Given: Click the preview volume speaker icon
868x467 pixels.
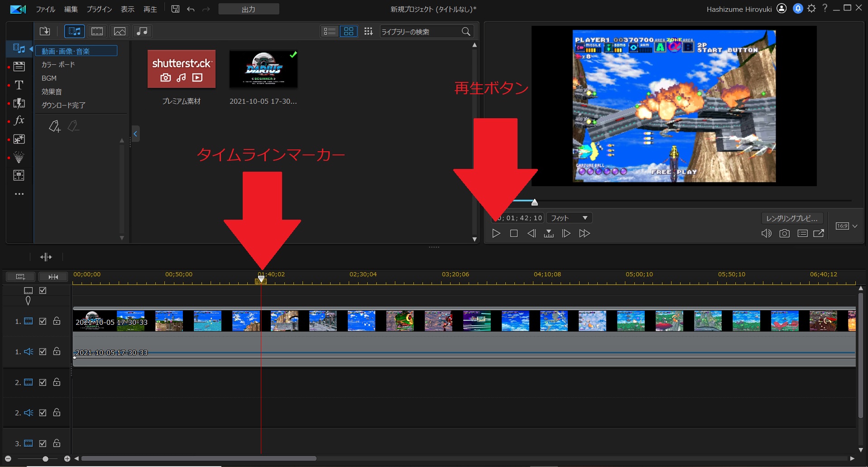Looking at the screenshot, I should pyautogui.click(x=766, y=233).
